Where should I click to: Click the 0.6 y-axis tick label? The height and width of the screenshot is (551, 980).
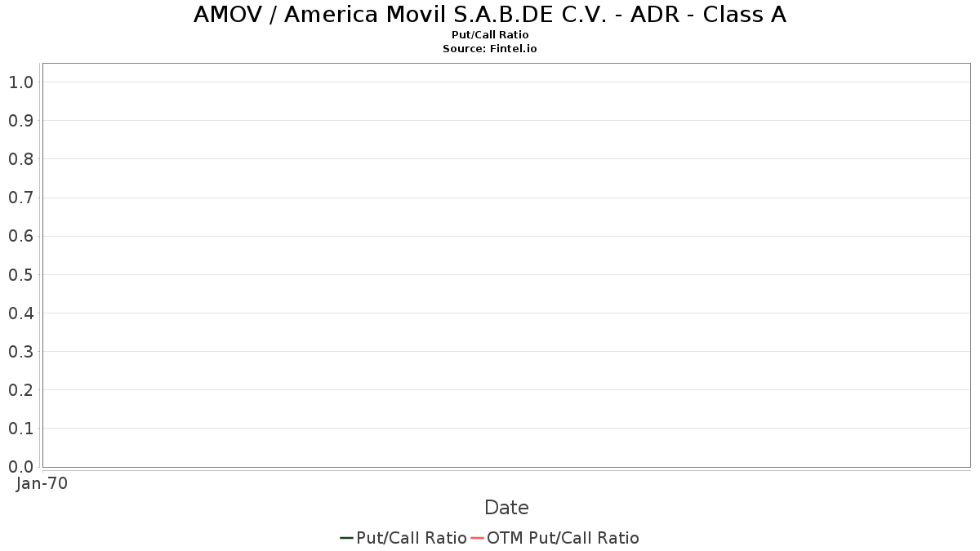tap(20, 236)
